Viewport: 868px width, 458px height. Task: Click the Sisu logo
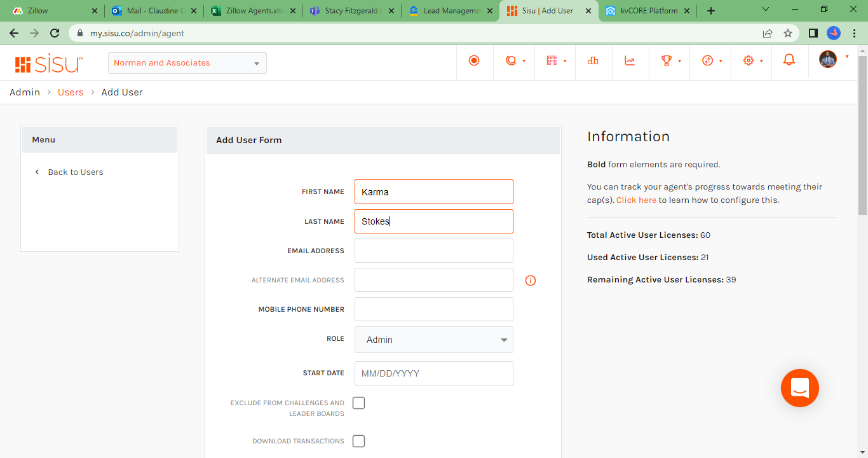click(x=49, y=63)
